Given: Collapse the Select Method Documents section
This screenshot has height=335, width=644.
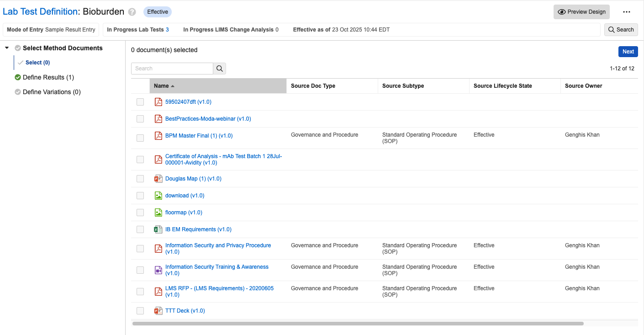Looking at the screenshot, I should [x=7, y=48].
